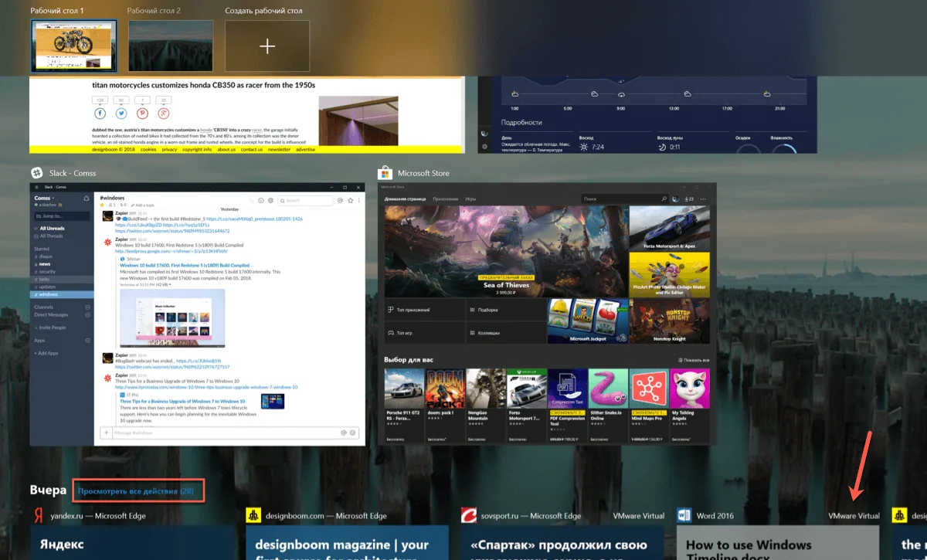The image size is (927, 560).
Task: Select the windows channel in Slack sidebar
Action: coord(48,294)
